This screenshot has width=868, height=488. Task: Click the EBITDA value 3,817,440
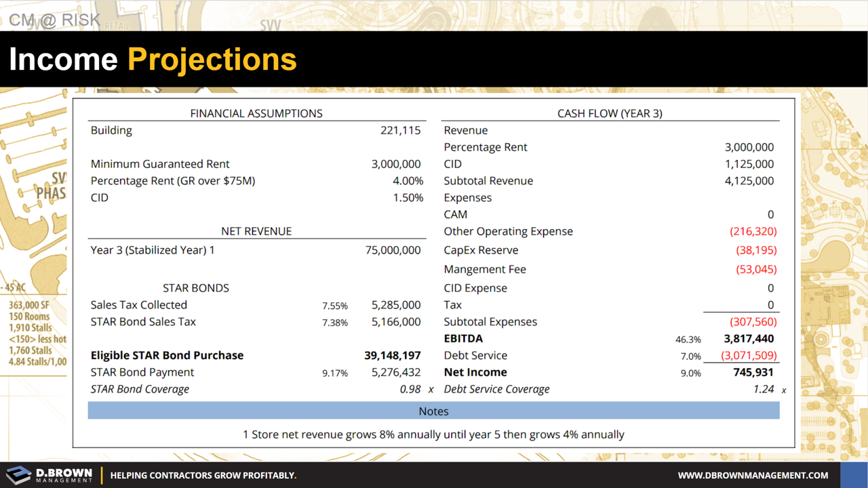click(749, 338)
